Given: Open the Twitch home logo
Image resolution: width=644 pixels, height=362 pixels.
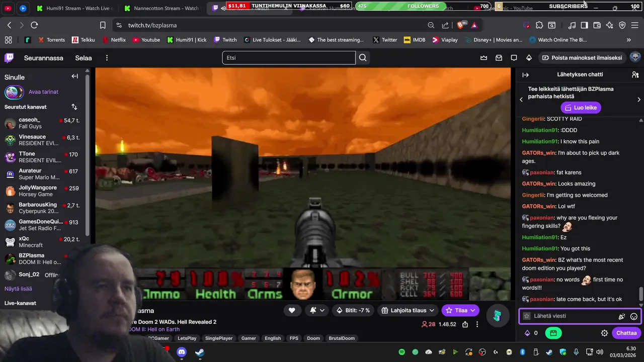Looking at the screenshot, I should tap(9, 58).
